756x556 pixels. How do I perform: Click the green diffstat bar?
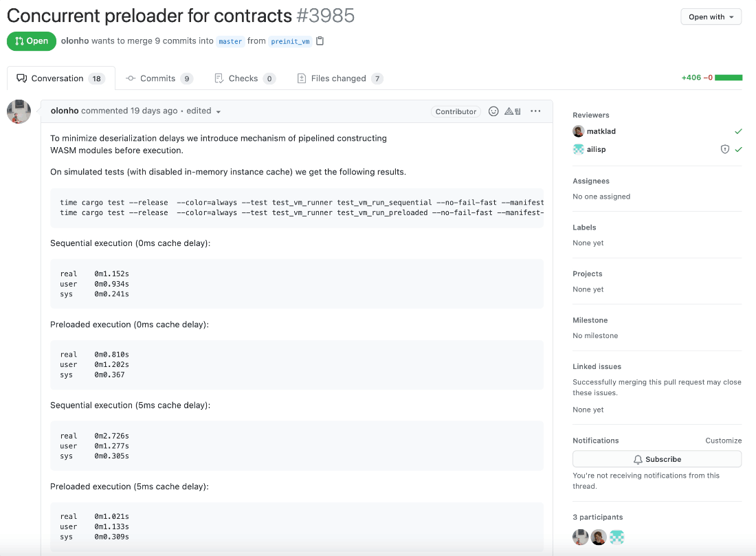click(x=729, y=78)
